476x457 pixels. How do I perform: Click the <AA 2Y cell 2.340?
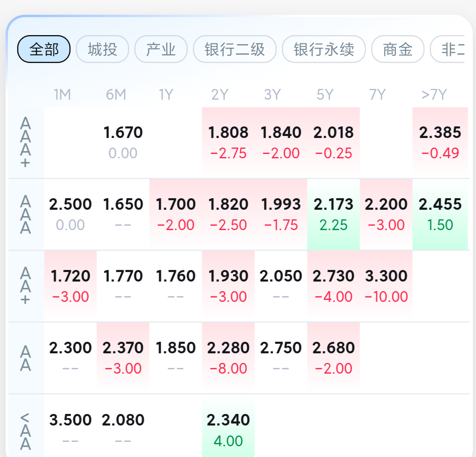[x=228, y=429]
